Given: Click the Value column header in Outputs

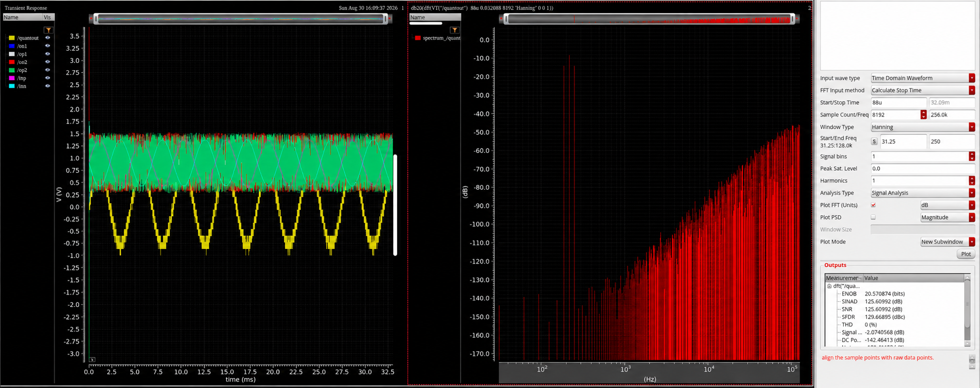Looking at the screenshot, I should 914,278.
